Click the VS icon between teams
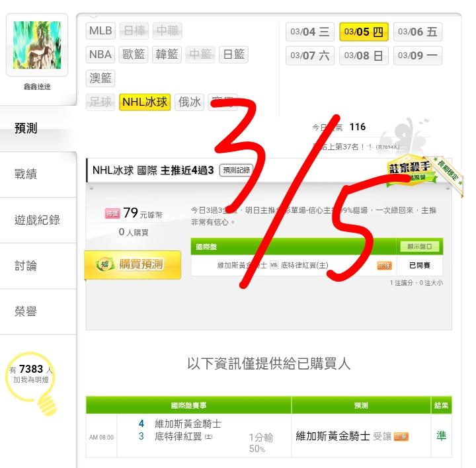 [x=274, y=265]
